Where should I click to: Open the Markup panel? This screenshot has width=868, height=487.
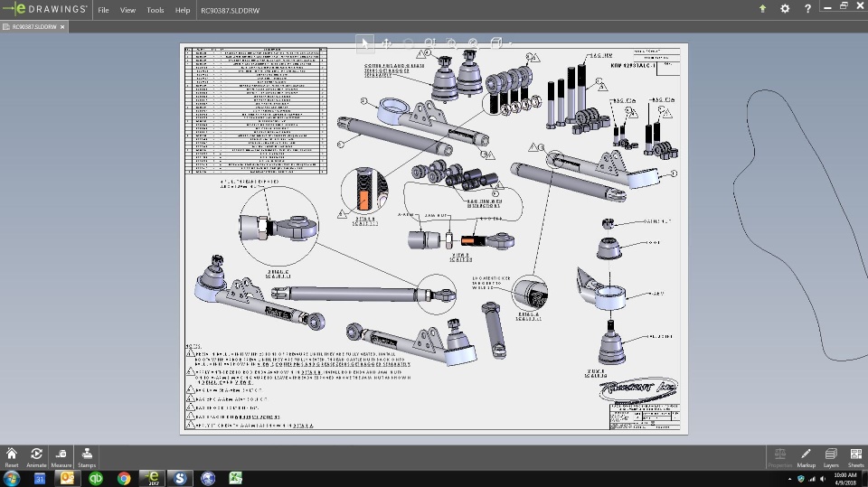tap(806, 457)
